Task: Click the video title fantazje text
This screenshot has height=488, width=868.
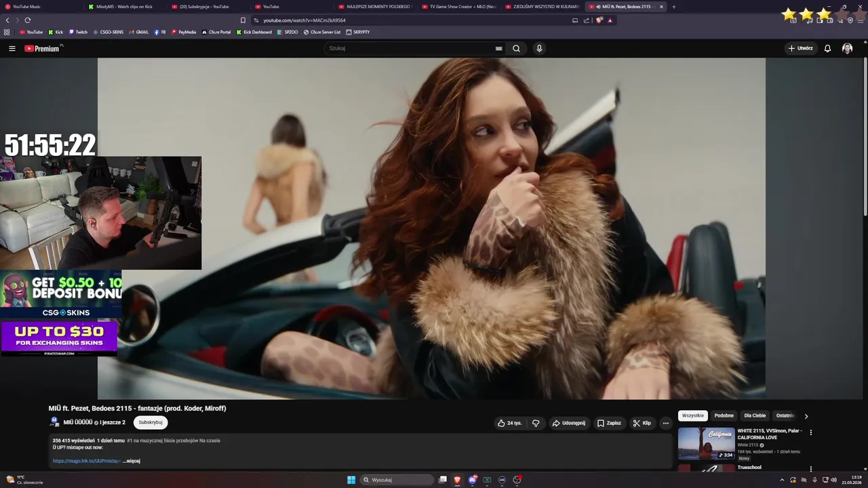Action: [x=137, y=408]
